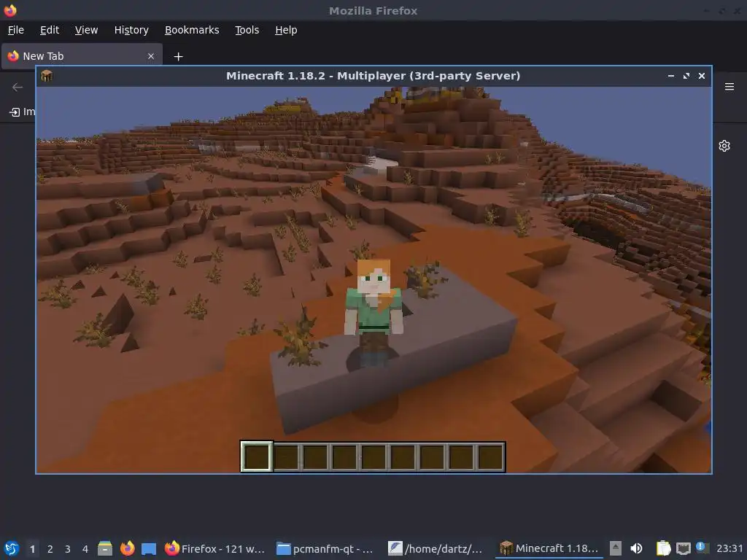Click the Alex player character in Minecraft
Image resolution: width=747 pixels, height=560 pixels.
(x=374, y=314)
